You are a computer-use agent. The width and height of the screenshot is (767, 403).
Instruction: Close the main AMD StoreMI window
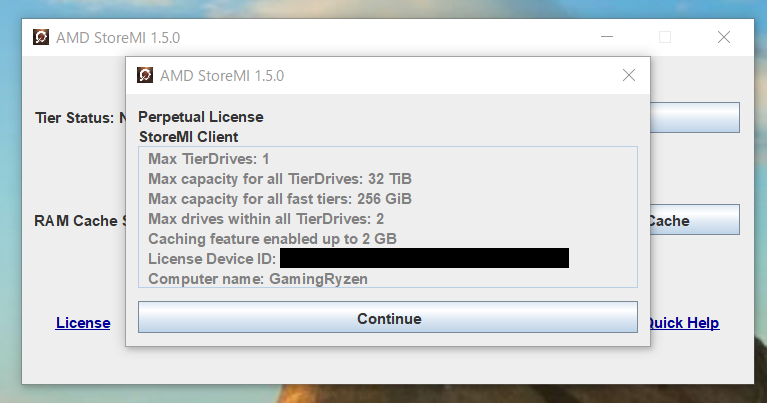point(724,37)
